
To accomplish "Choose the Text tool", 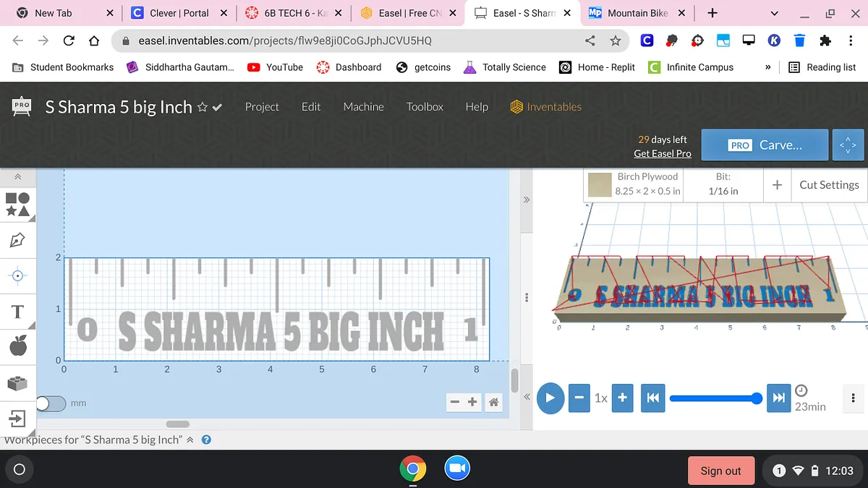I will click(18, 312).
